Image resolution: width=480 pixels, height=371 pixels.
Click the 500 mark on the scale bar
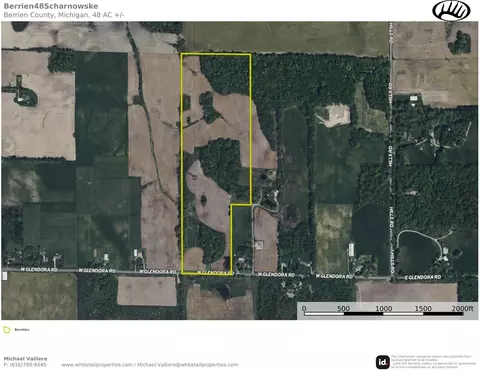point(343,309)
